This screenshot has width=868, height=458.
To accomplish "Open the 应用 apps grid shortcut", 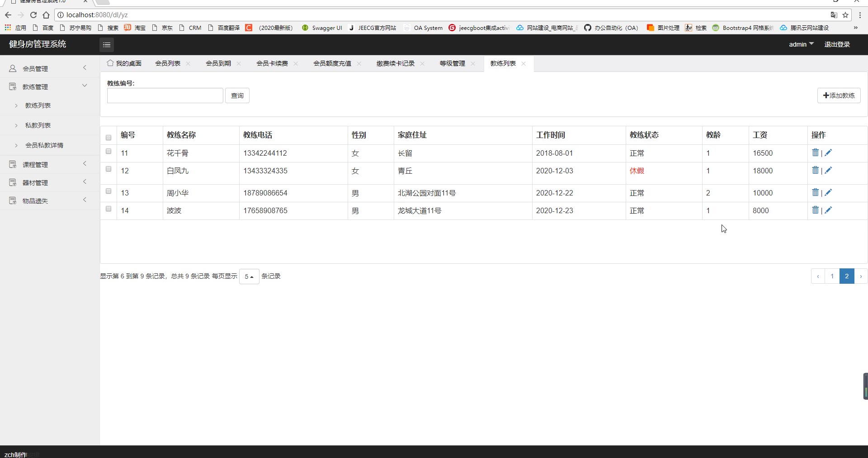I will [16, 28].
